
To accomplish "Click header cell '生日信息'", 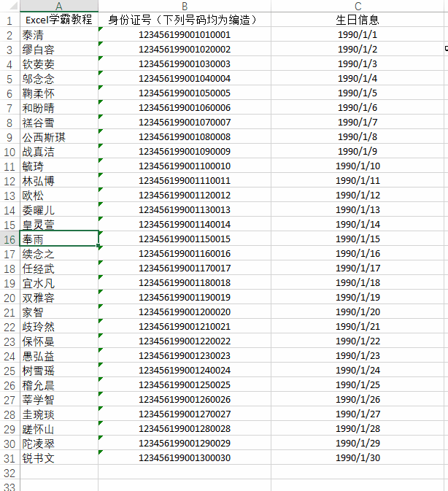I will 358,20.
